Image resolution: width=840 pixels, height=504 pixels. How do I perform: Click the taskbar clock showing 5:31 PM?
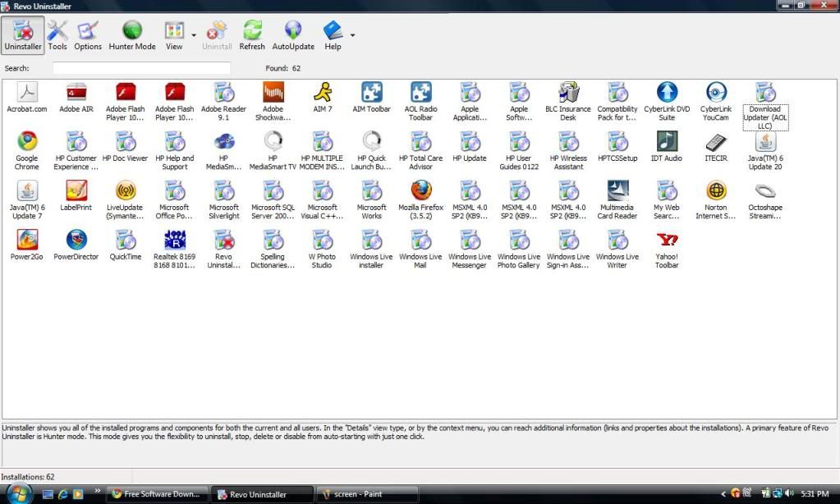pos(815,494)
